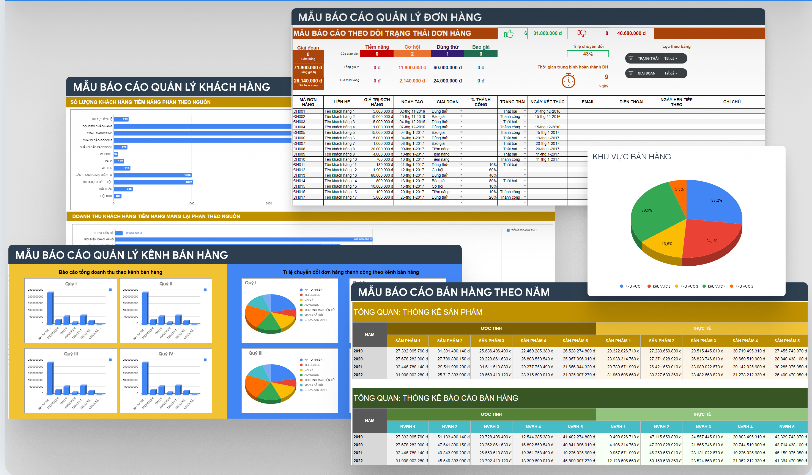Click the green refresh icon beside the total
The width and height of the screenshot is (812, 475).
507,33
